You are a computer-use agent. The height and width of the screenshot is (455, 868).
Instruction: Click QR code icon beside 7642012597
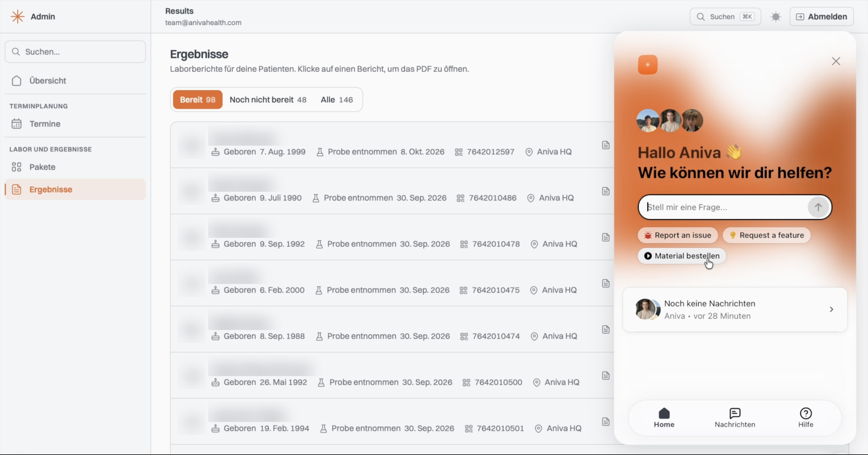click(x=459, y=152)
